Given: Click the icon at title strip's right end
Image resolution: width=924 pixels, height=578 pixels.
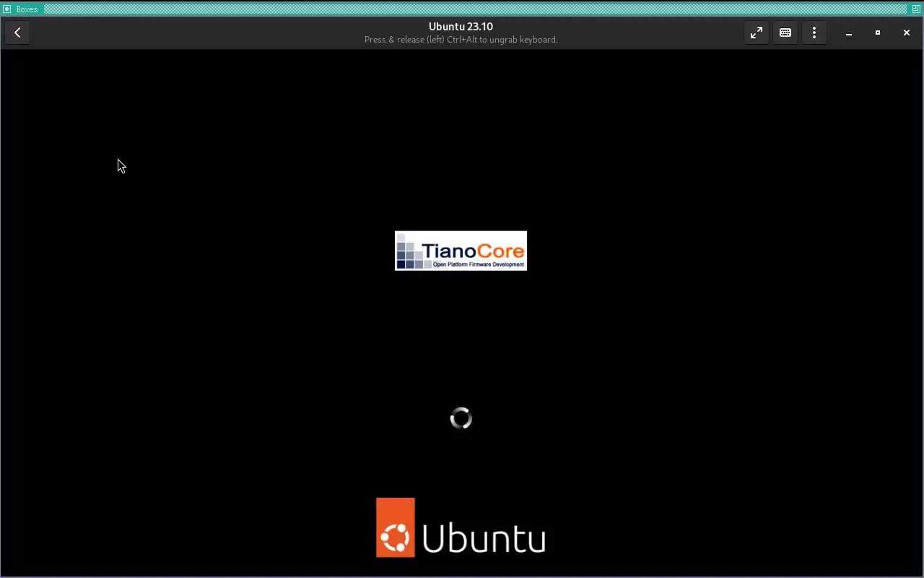Looking at the screenshot, I should [x=916, y=9].
